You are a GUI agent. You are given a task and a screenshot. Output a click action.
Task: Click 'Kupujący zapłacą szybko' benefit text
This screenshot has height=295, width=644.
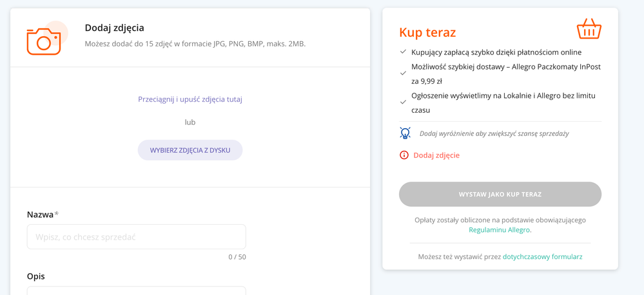coord(496,52)
